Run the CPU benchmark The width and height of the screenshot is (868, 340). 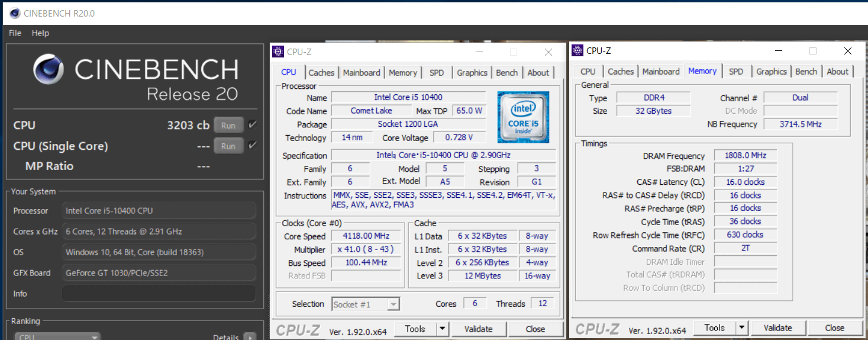[228, 126]
